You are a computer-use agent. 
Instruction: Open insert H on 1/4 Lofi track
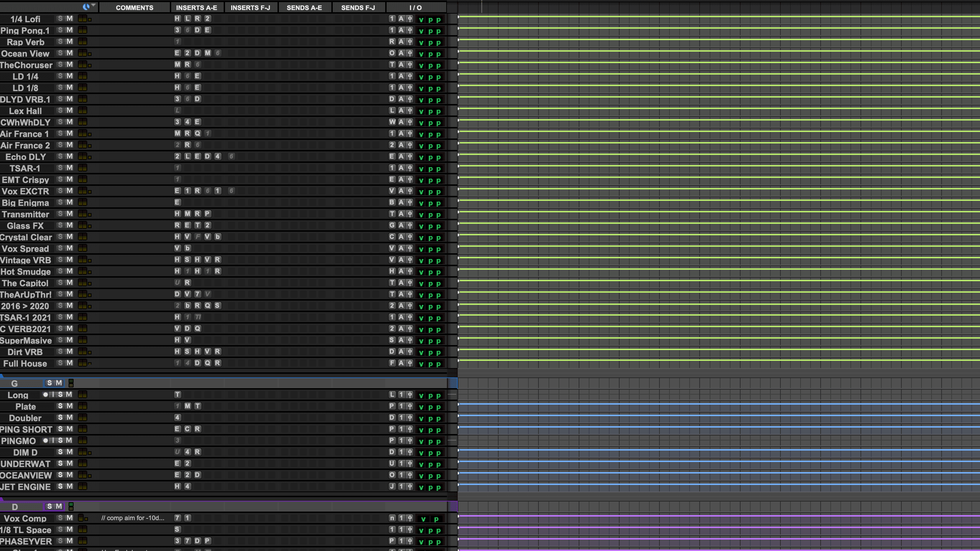click(177, 19)
